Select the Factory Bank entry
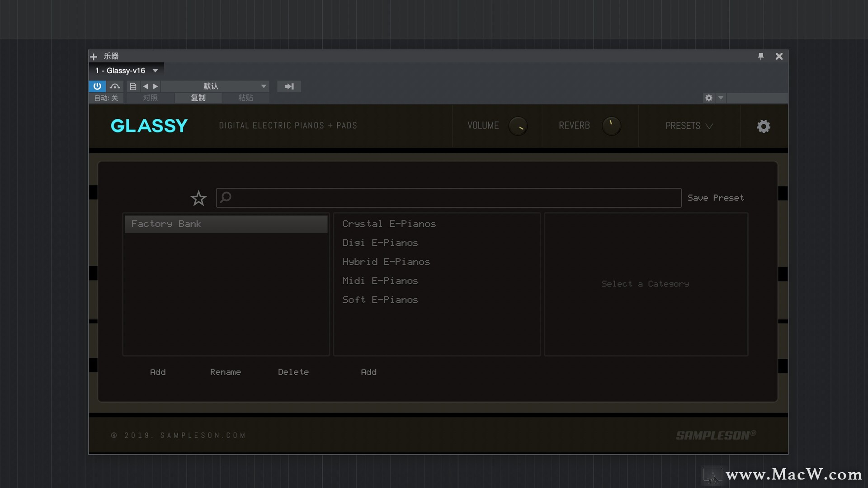Viewport: 868px width, 488px height. tap(226, 224)
